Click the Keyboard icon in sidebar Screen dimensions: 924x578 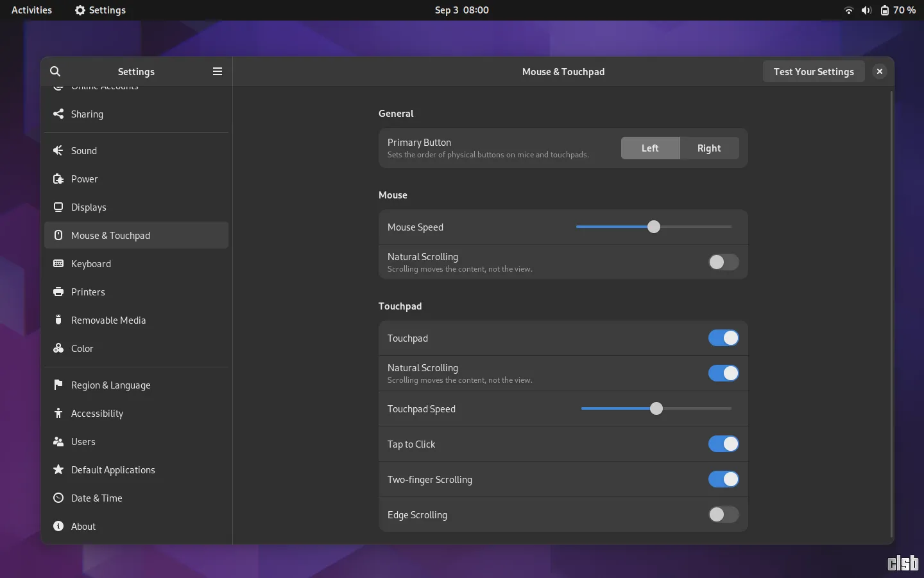(58, 263)
